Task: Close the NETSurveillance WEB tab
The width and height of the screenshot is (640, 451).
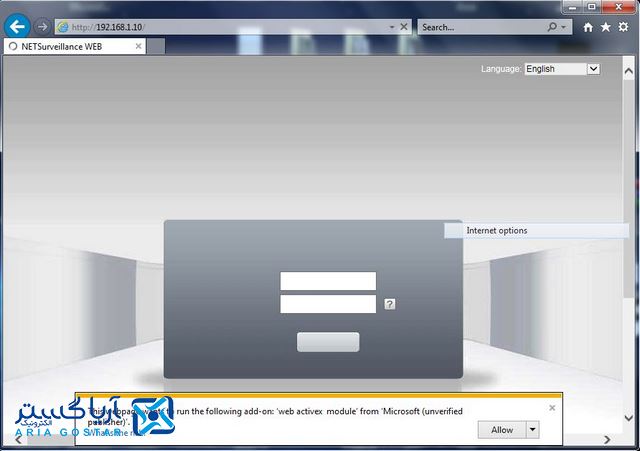Action: [138, 47]
